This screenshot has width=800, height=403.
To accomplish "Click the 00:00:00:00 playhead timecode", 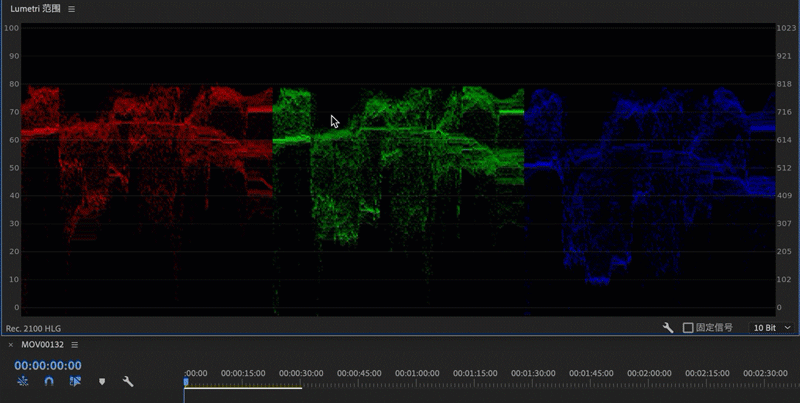I will click(x=48, y=366).
